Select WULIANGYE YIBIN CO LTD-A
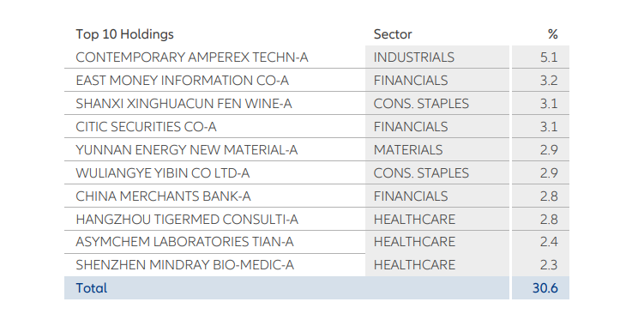This screenshot has width=644, height=332. pos(163,173)
